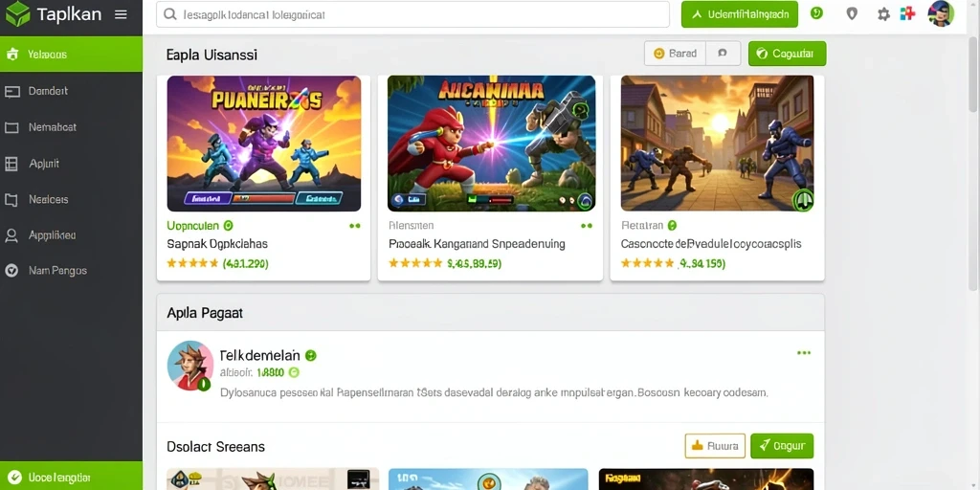Viewport: 980px width, 490px height.
Task: Click the green Oogur button
Action: coord(782,446)
